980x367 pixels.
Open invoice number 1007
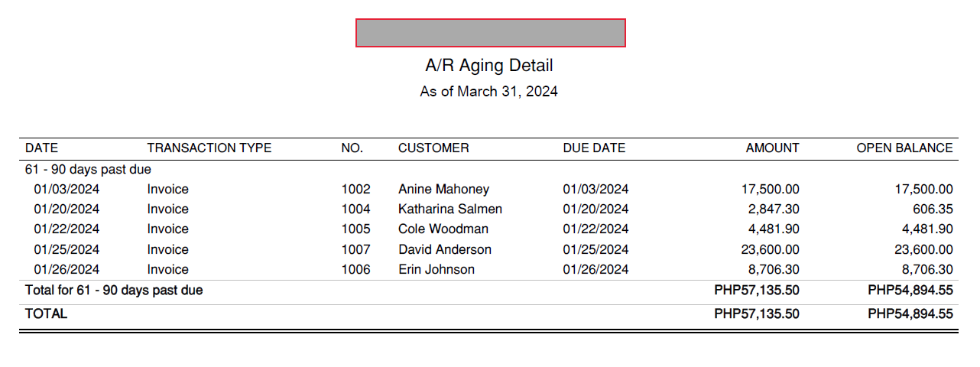tap(355, 249)
